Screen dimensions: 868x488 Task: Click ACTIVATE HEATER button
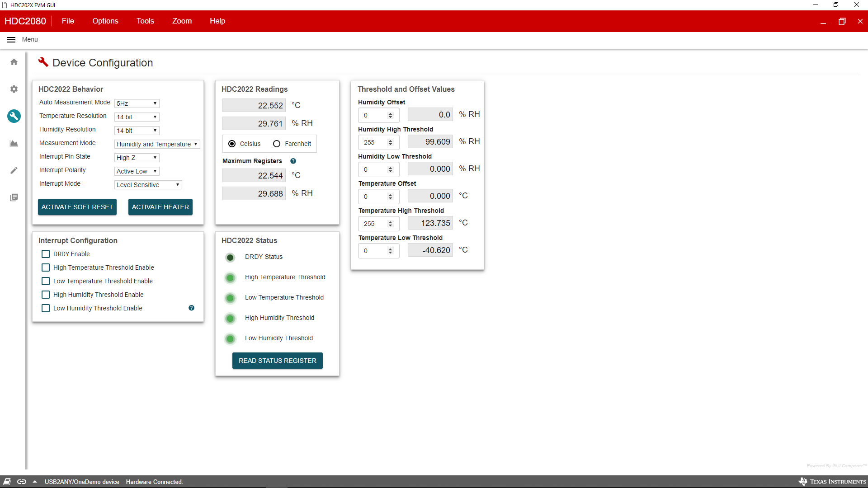pyautogui.click(x=160, y=207)
